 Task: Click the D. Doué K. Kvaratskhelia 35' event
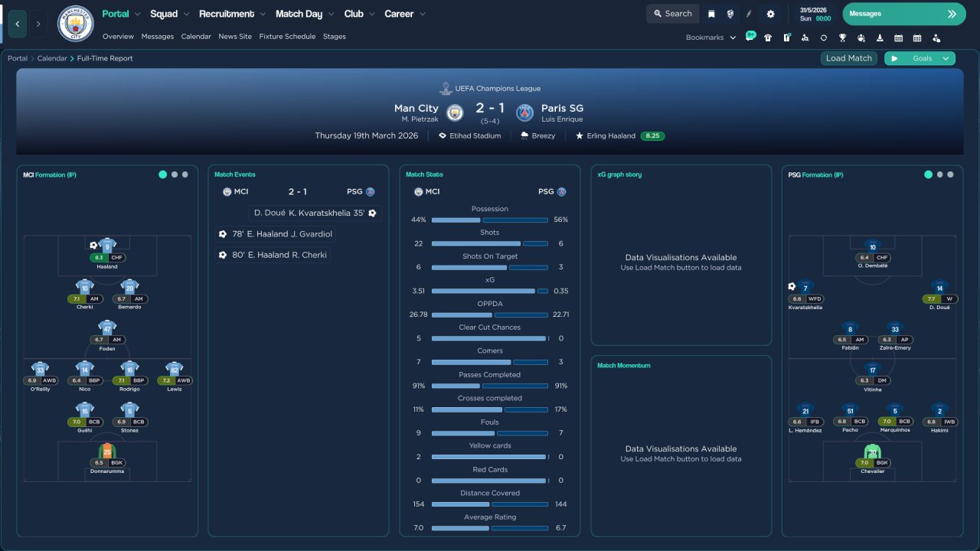pos(315,213)
